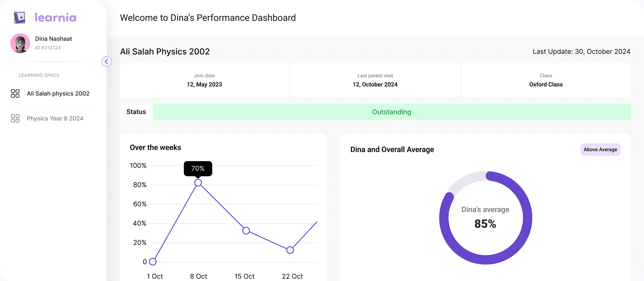Click the 70% tooltip on the chart
The height and width of the screenshot is (281, 644).
198,168
